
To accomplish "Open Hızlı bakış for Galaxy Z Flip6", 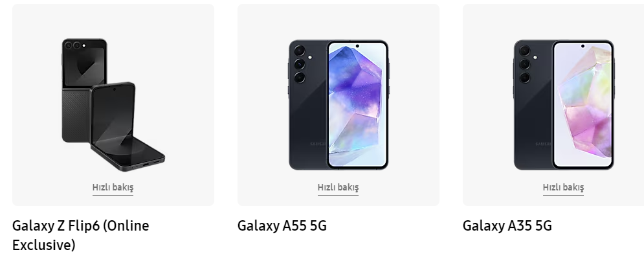I will [x=113, y=187].
